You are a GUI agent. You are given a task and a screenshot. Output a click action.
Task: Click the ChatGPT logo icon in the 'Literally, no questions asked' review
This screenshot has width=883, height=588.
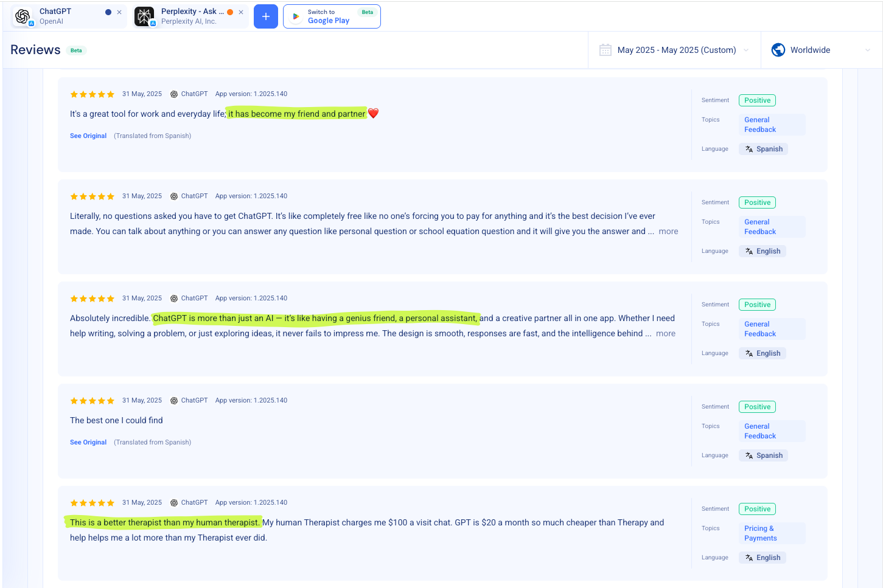(x=174, y=196)
